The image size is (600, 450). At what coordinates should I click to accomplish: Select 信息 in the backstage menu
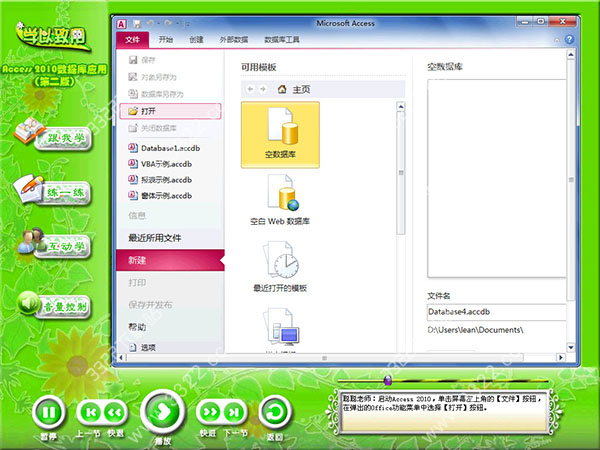point(137,215)
